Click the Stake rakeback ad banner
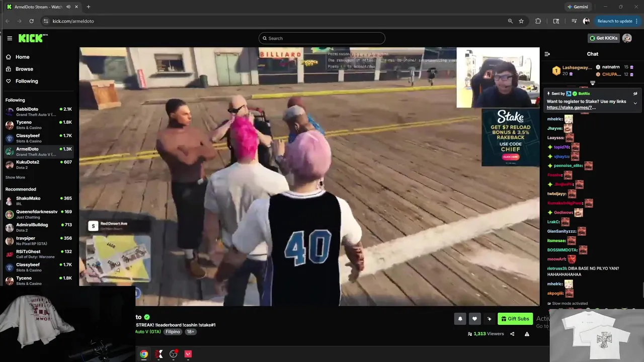This screenshot has width=644, height=362. point(510,137)
